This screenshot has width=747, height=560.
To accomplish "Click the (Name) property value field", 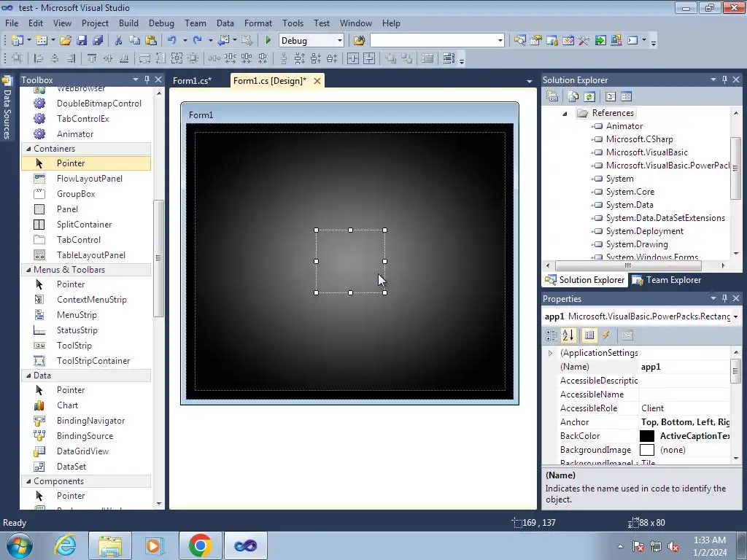I will click(x=684, y=367).
